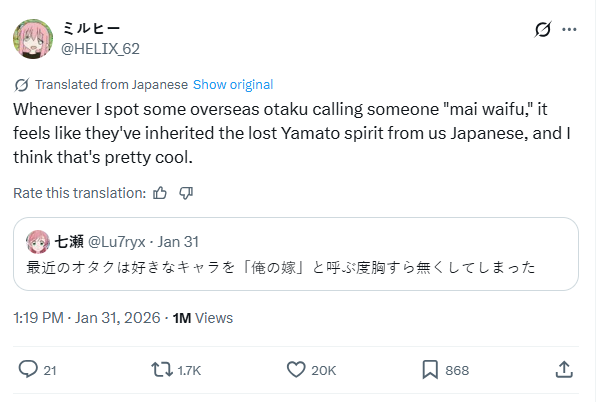Click the translation icon beside 'Translated from Japanese'

coord(22,85)
